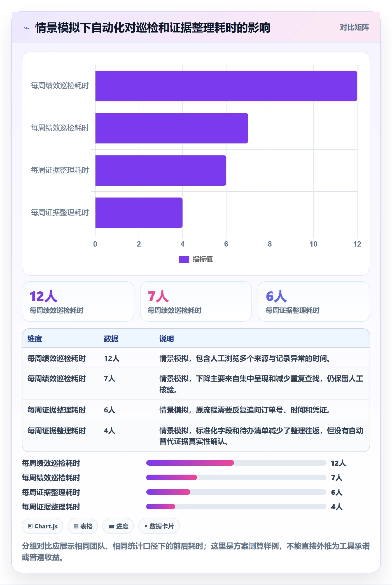Click the 对比矩阵 label in header
The width and height of the screenshot is (392, 585).
pyautogui.click(x=354, y=27)
